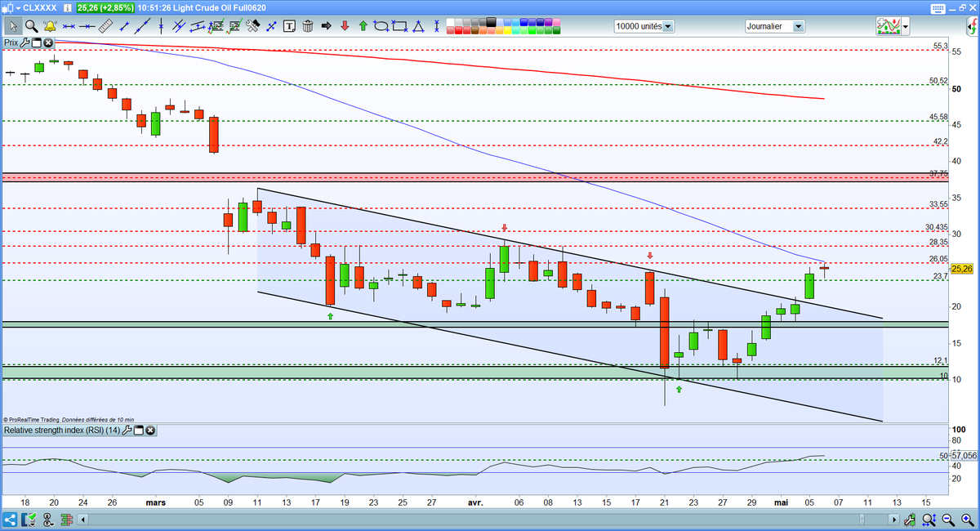Open RSI indicator wrench settings
Viewport: 980px width, 531px height.
pyautogui.click(x=128, y=430)
